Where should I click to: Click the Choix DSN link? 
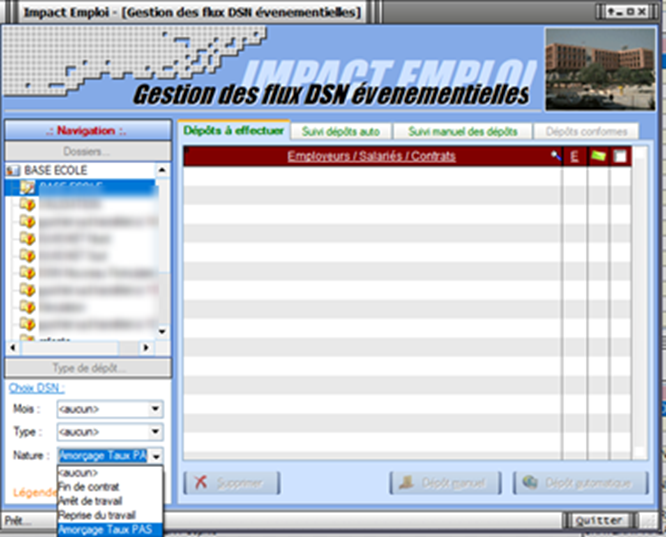pos(37,388)
